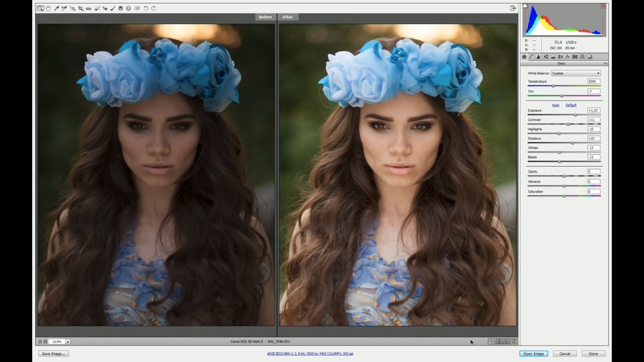Copy current settings to Before icon

(x=506, y=342)
